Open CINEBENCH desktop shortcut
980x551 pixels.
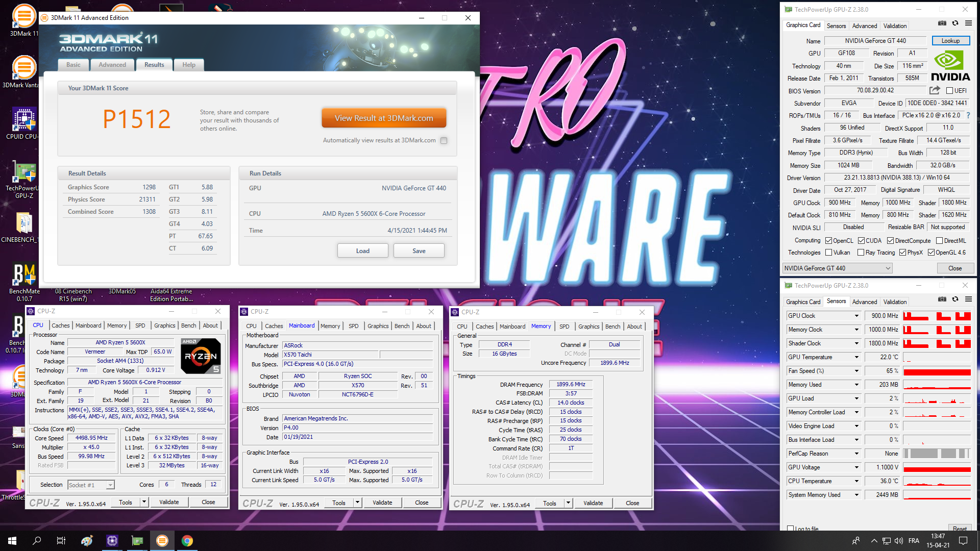[23, 228]
